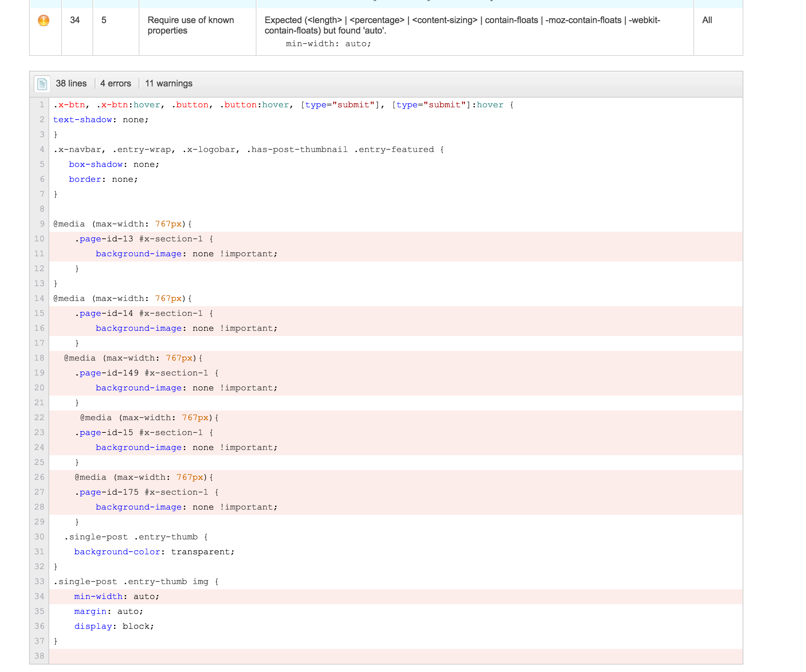Click line number 10 in code gutter
806x672 pixels.
click(39, 239)
